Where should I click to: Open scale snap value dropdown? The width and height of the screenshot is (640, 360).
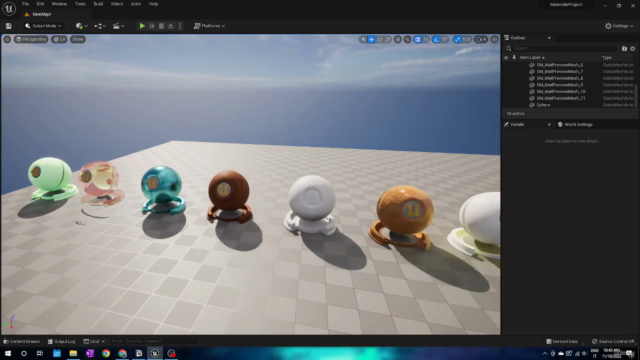(467, 40)
